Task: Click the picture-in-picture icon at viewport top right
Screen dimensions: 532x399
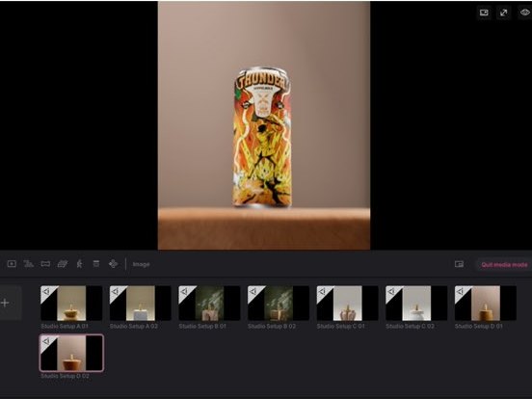Action: click(x=484, y=13)
